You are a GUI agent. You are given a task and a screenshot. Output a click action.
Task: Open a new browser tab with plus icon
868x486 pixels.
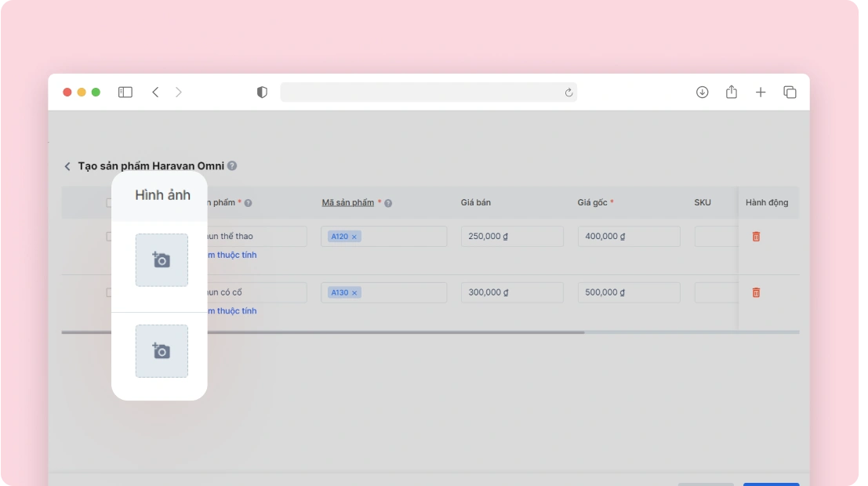pyautogui.click(x=761, y=92)
